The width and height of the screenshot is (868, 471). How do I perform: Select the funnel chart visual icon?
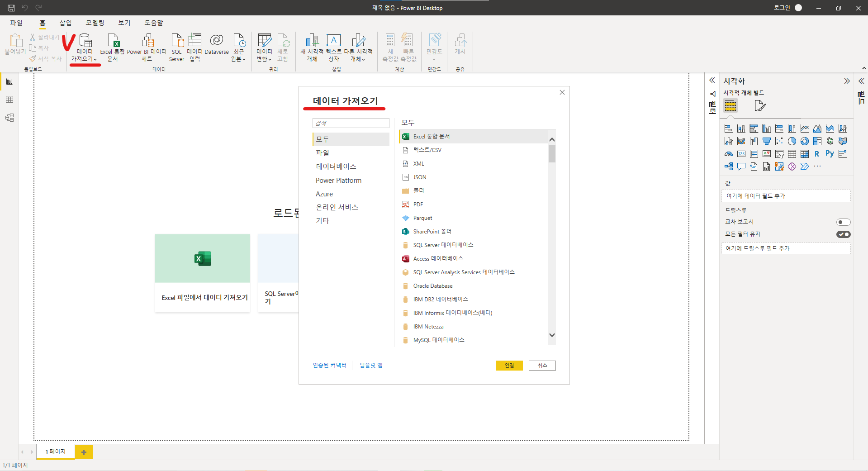[x=766, y=141]
